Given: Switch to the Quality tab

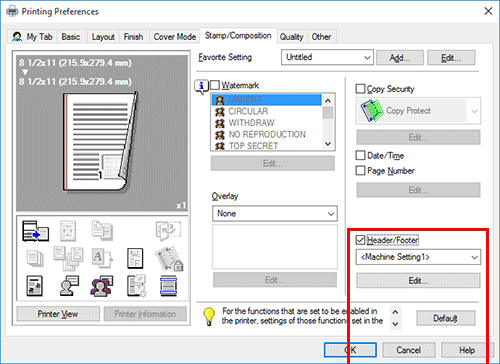Looking at the screenshot, I should coord(292,37).
